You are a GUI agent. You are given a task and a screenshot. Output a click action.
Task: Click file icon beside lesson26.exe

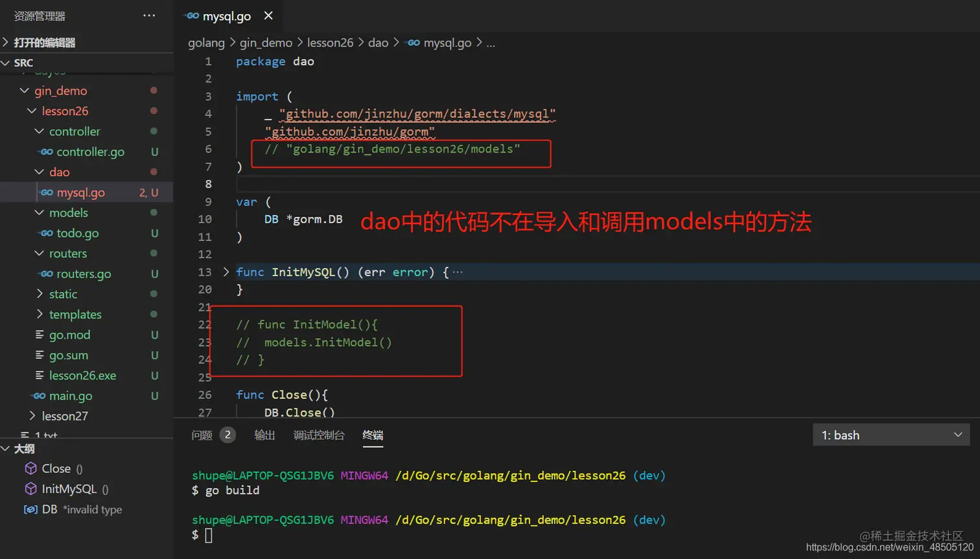[40, 376]
